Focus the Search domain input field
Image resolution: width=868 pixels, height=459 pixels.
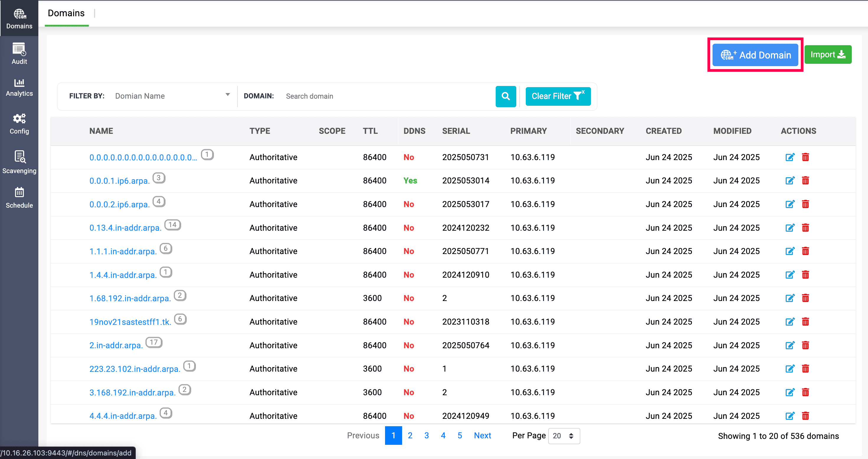[387, 96]
